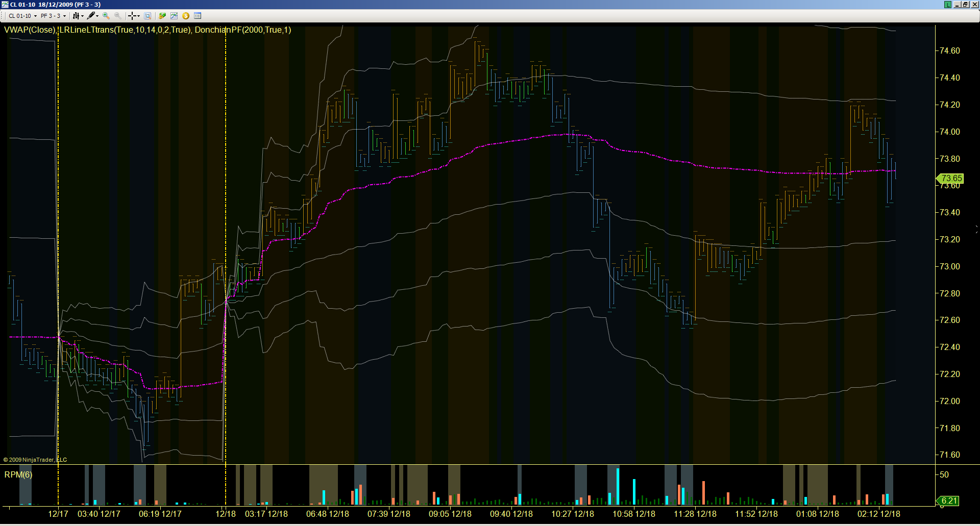The height and width of the screenshot is (526, 980).
Task: Click the 10:58 12/18 time axis label
Action: (x=634, y=514)
